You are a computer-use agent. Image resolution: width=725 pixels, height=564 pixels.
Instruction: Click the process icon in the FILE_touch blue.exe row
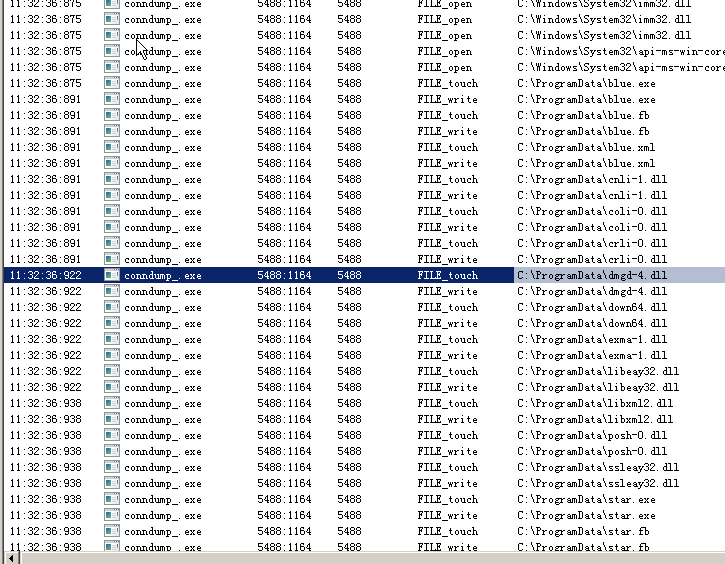click(112, 83)
